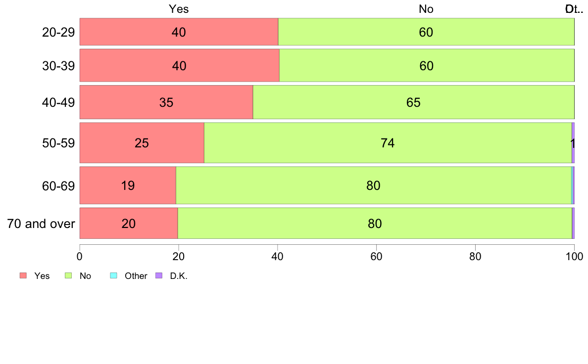Select the 19 Yes bar for 60-69
Viewport: 588px width, 364px height.
click(x=128, y=185)
